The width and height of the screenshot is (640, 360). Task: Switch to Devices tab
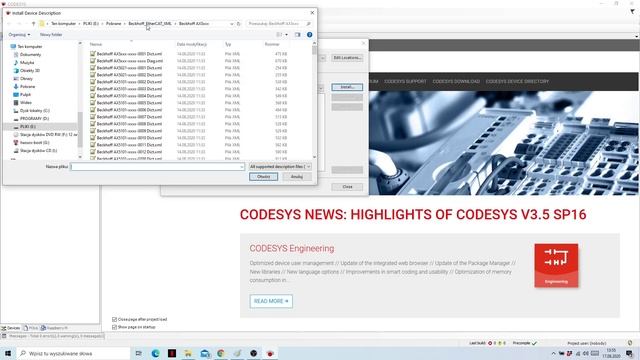[x=11, y=328]
